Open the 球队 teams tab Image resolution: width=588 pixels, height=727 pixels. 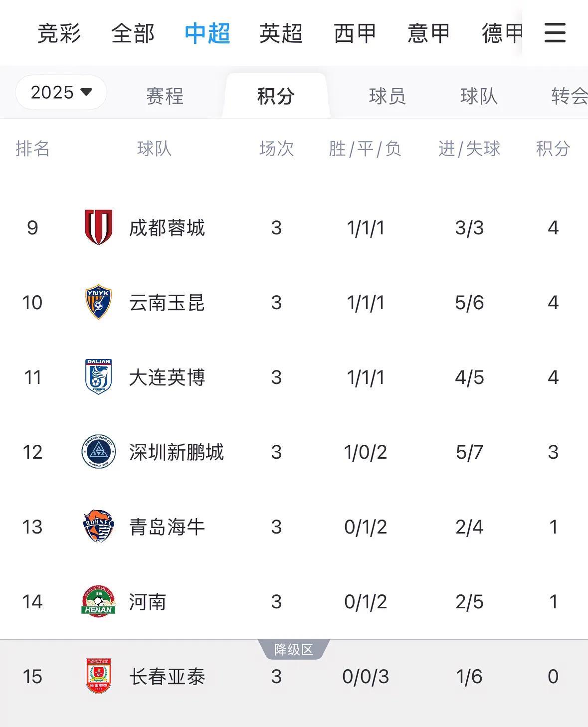pyautogui.click(x=479, y=96)
